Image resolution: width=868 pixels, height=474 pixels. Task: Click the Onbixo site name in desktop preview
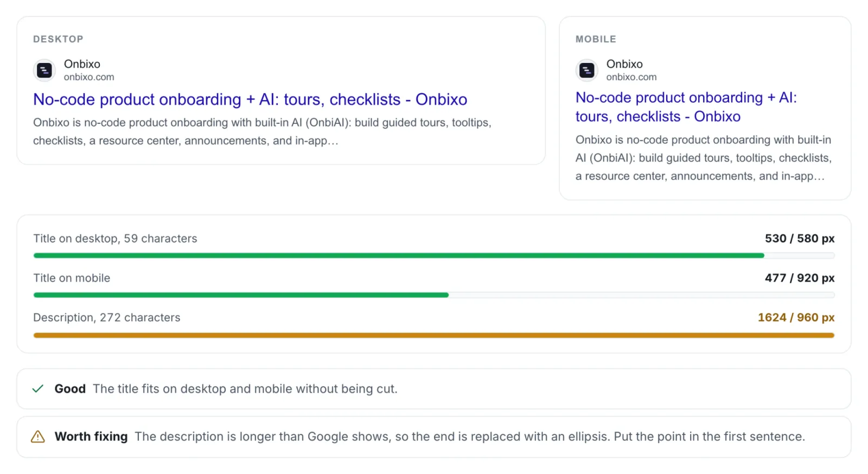pos(82,64)
